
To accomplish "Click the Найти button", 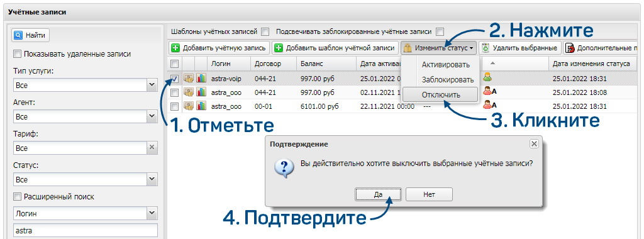I will coord(30,35).
